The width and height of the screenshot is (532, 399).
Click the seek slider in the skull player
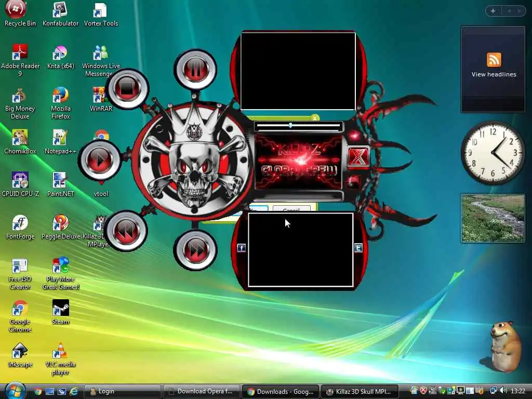click(x=299, y=126)
